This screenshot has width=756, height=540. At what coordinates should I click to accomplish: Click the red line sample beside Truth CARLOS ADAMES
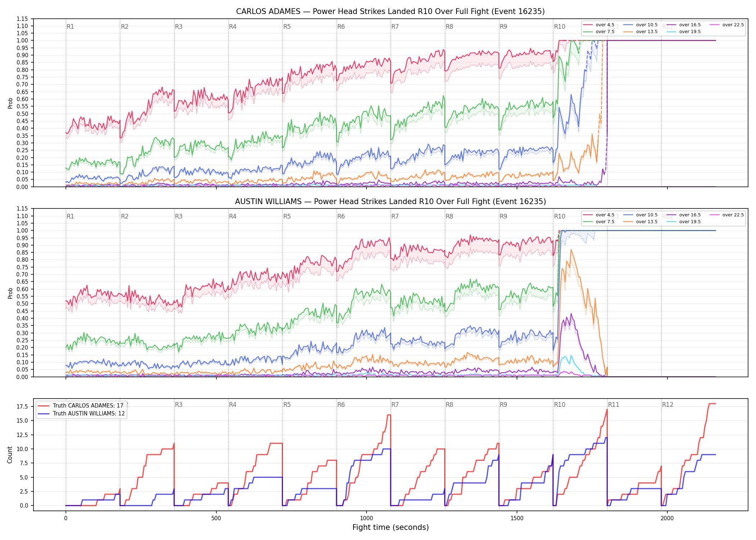tap(44, 406)
